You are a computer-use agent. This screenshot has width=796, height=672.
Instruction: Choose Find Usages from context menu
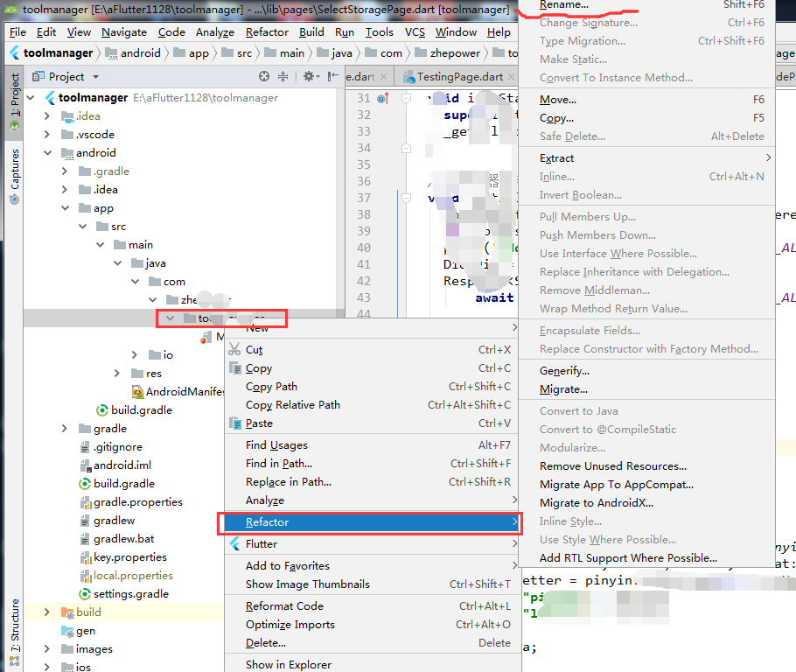(x=372, y=445)
